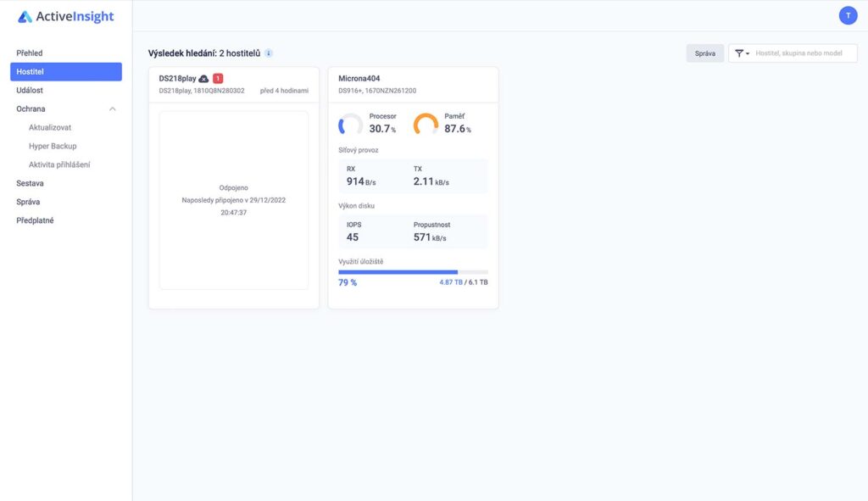
Task: Click the cloud disconnected icon on DS218play
Action: (203, 79)
